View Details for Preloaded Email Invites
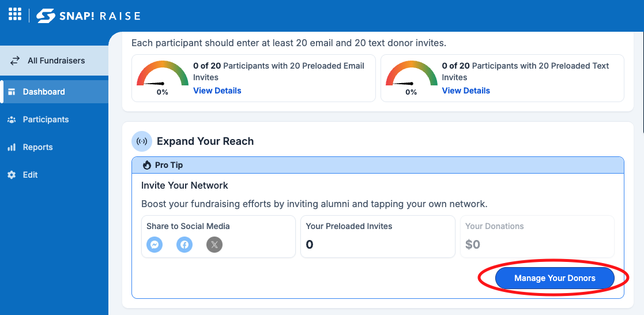Image resolution: width=644 pixels, height=315 pixels. point(217,91)
